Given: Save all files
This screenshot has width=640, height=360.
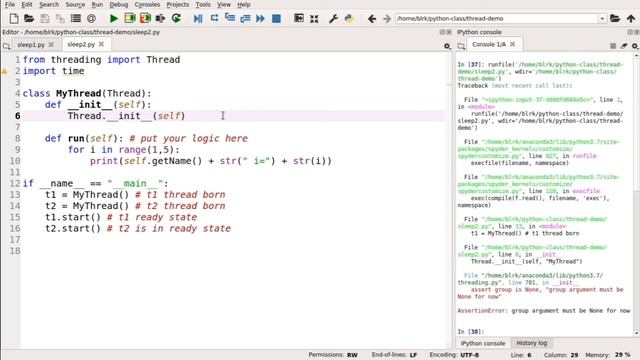Looking at the screenshot, I should (x=60, y=18).
